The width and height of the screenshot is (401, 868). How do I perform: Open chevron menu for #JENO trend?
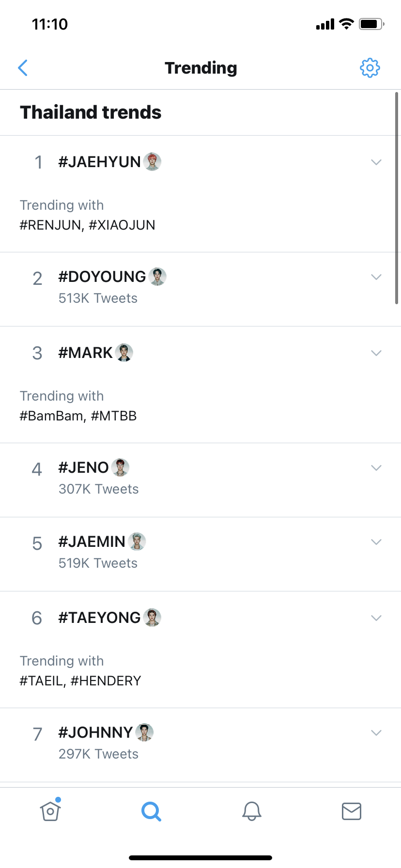tap(376, 467)
